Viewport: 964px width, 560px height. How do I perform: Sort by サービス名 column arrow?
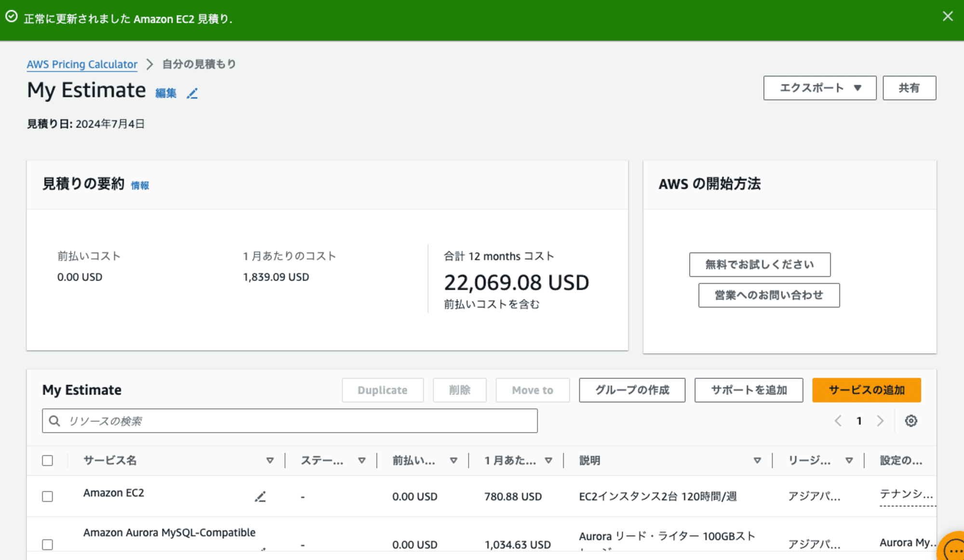pyautogui.click(x=270, y=460)
